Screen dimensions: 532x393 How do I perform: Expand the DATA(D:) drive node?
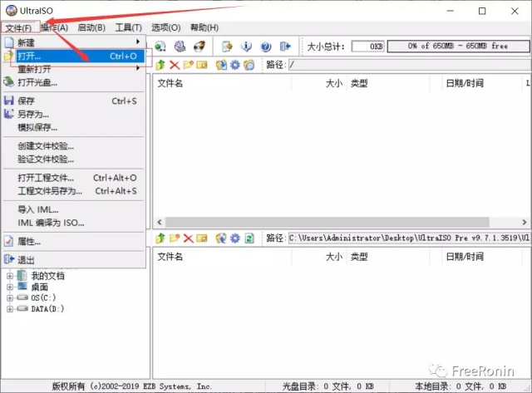tap(10, 309)
